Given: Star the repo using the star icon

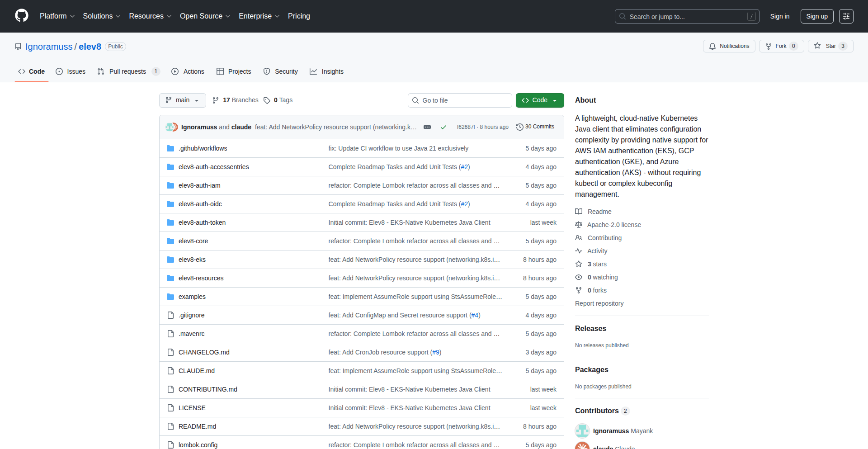Looking at the screenshot, I should [817, 46].
